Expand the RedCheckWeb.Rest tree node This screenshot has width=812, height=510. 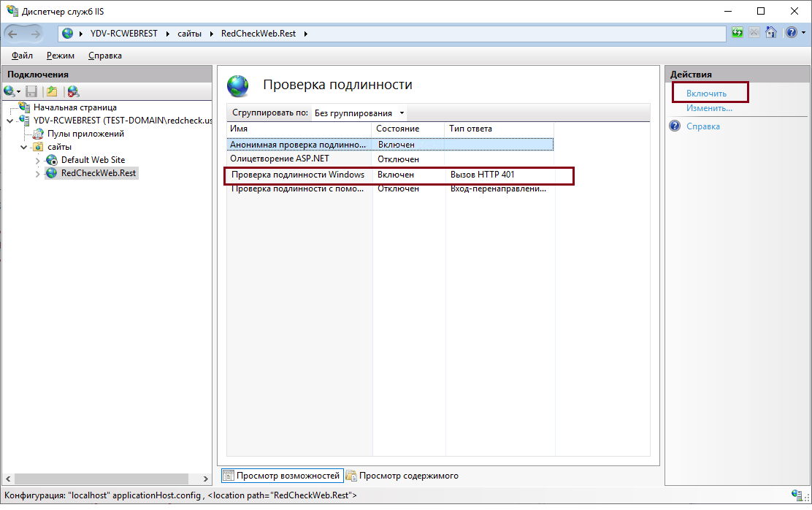(x=38, y=174)
